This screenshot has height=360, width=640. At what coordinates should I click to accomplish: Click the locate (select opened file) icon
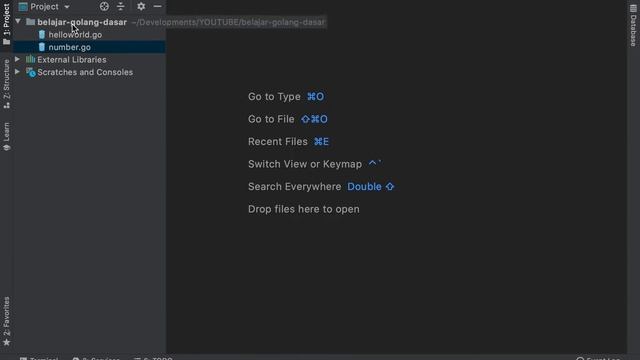click(x=104, y=6)
